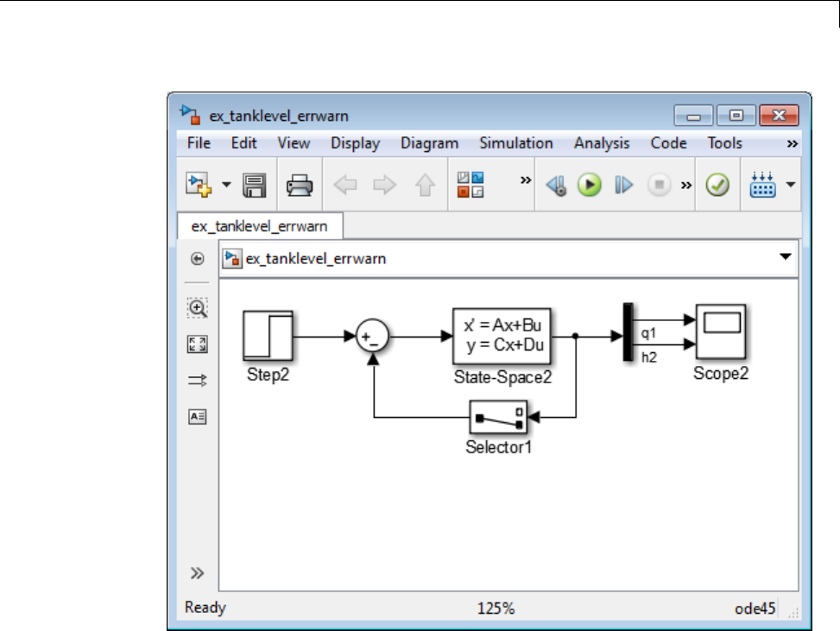This screenshot has width=840, height=631.
Task: Click the Fit to View palette icon
Action: [x=197, y=344]
